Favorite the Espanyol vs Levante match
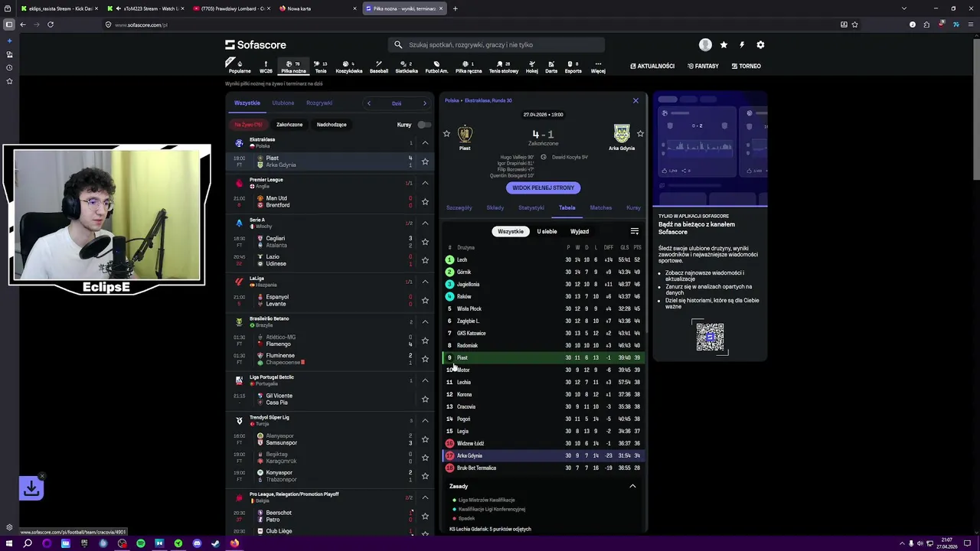Screen dimensions: 980x551 tap(425, 301)
